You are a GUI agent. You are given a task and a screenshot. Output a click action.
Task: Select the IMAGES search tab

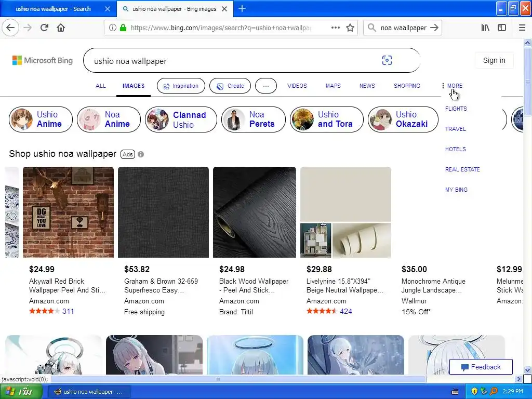coord(134,86)
